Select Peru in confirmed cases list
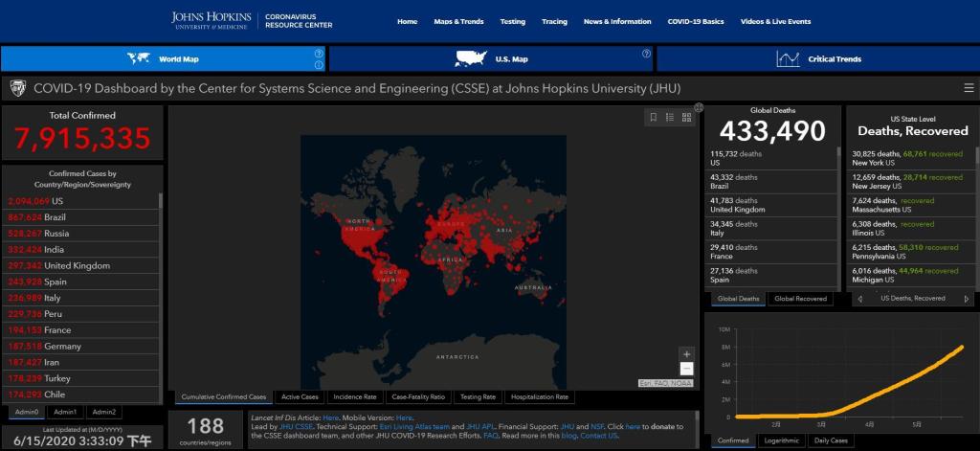 point(82,314)
